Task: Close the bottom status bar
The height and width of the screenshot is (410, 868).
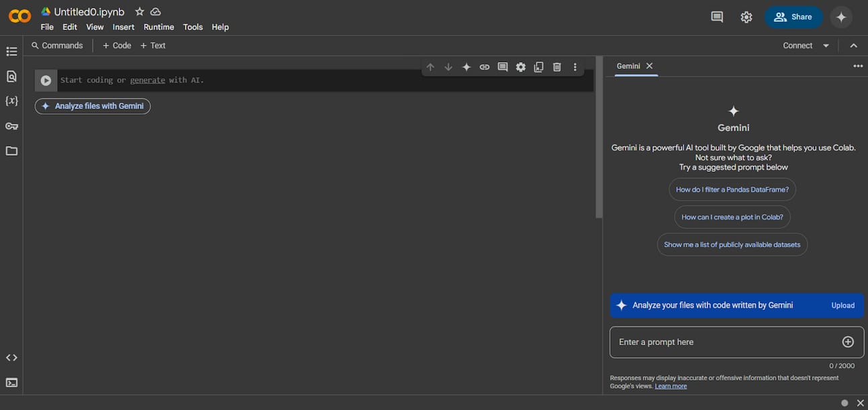Action: coord(860,403)
